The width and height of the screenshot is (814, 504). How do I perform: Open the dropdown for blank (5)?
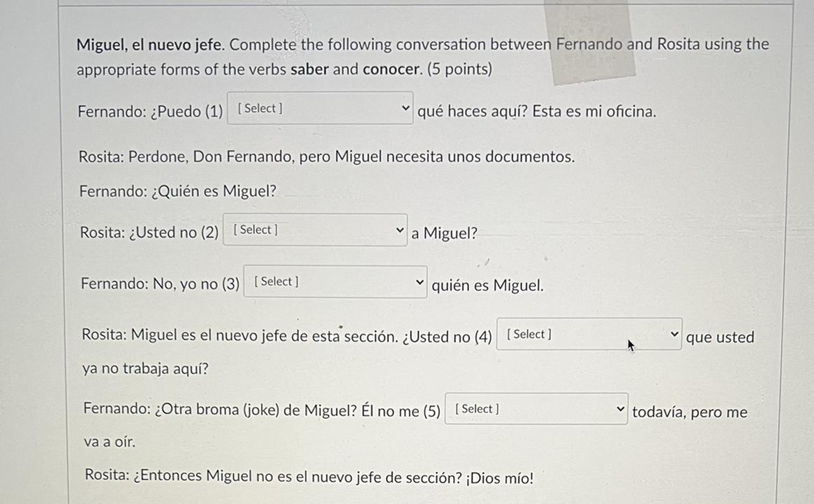tap(535, 409)
